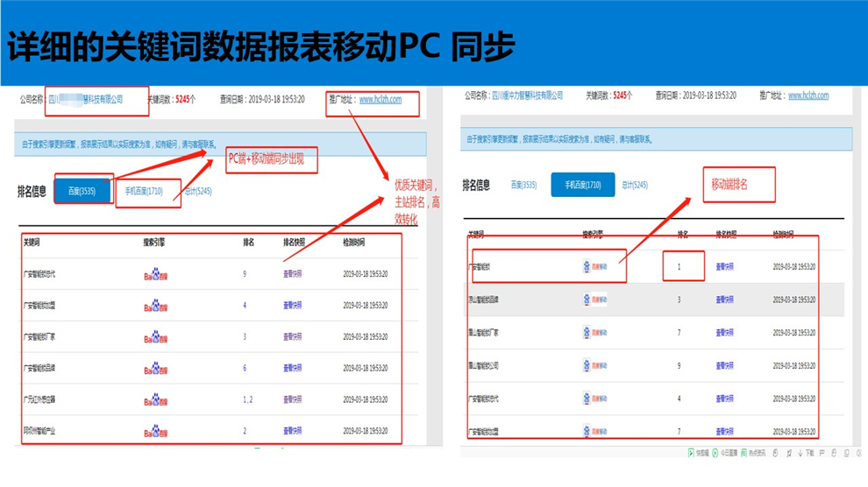868x487 pixels.
Task: Click the company name link in right panel
Action: 527,95
